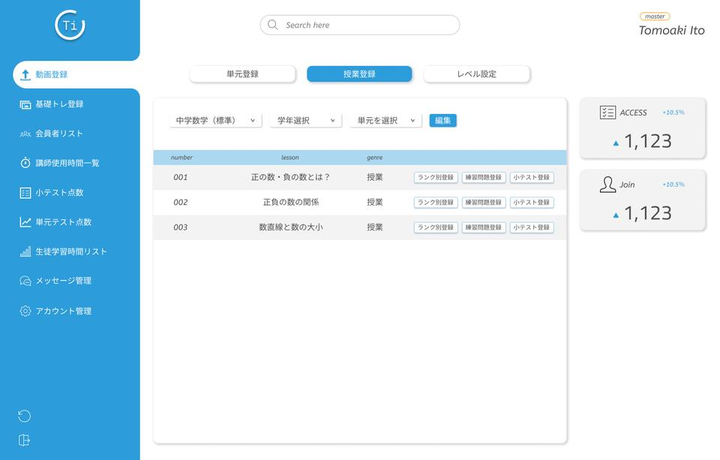This screenshot has width=720, height=460.
Task: Click the line chart icon beside 単元テスト点数
Action: [25, 222]
